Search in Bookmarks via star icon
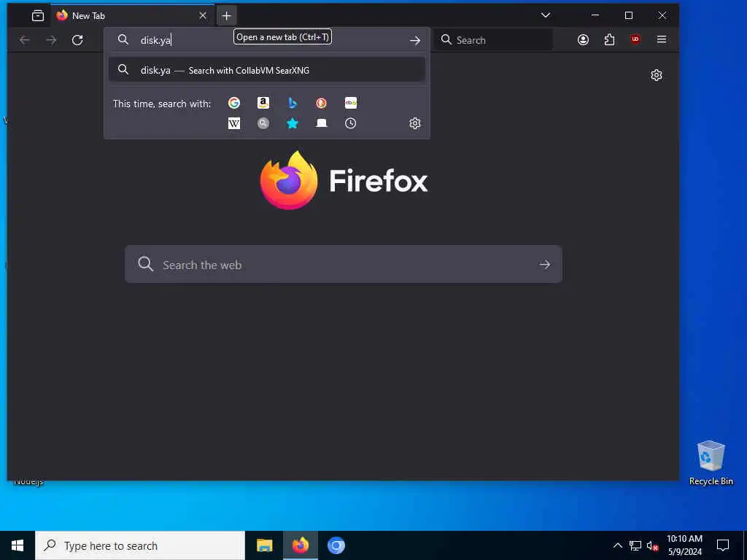Screen dimensions: 747x560 pos(292,123)
